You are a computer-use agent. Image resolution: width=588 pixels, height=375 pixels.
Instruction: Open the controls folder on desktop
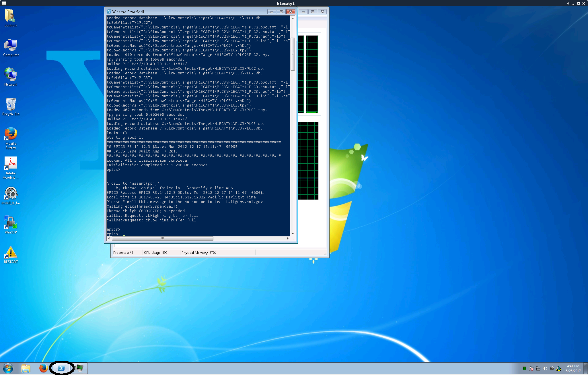(11, 18)
